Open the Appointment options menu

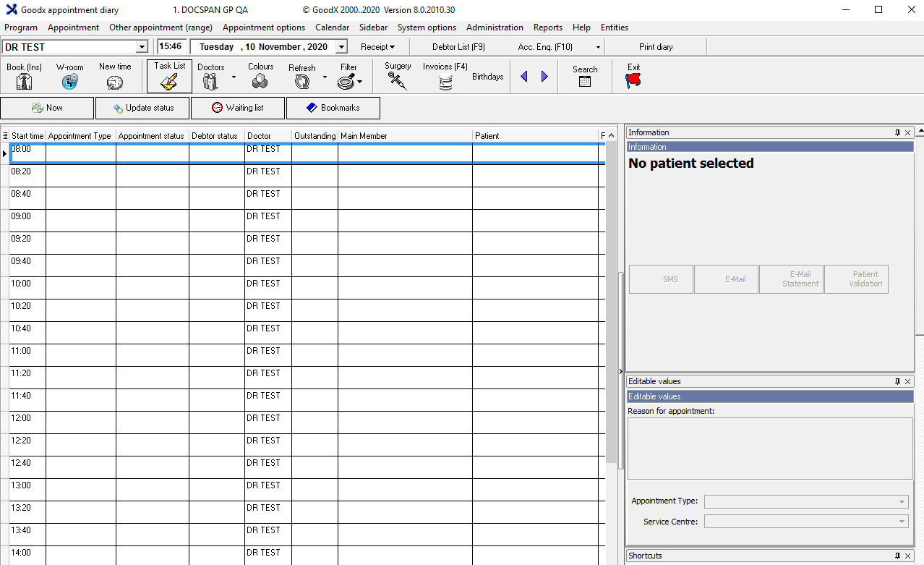[x=263, y=27]
